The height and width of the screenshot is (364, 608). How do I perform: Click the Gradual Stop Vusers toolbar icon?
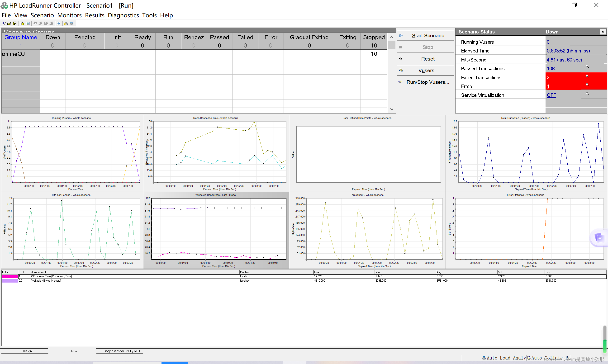pyautogui.click(x=46, y=24)
